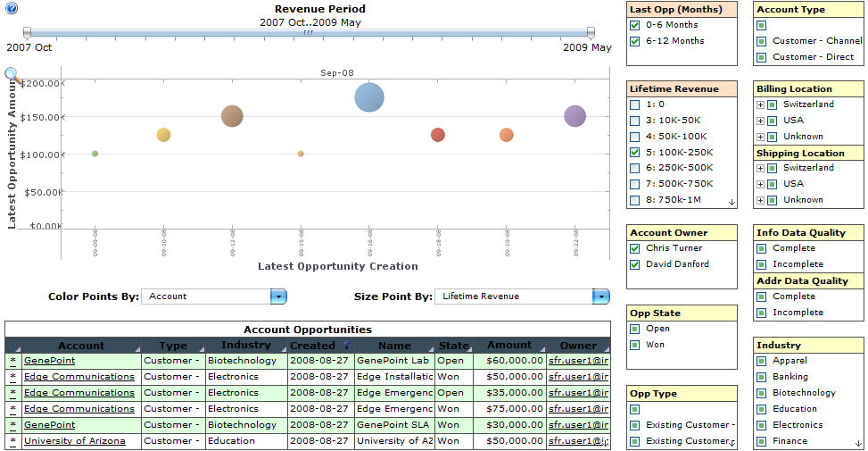Sort by the Owner column header

(x=578, y=346)
